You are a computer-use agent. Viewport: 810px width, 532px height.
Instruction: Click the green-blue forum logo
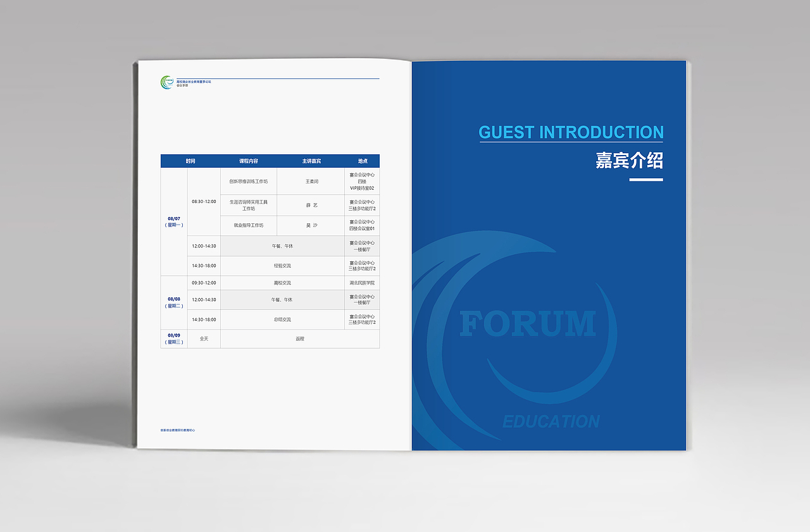coord(167,82)
